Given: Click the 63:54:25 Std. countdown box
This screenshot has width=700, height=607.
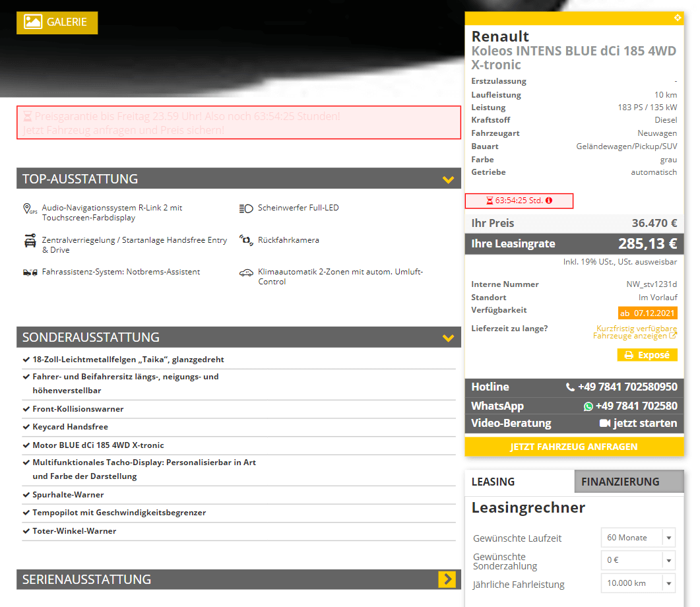Looking at the screenshot, I should click(519, 201).
